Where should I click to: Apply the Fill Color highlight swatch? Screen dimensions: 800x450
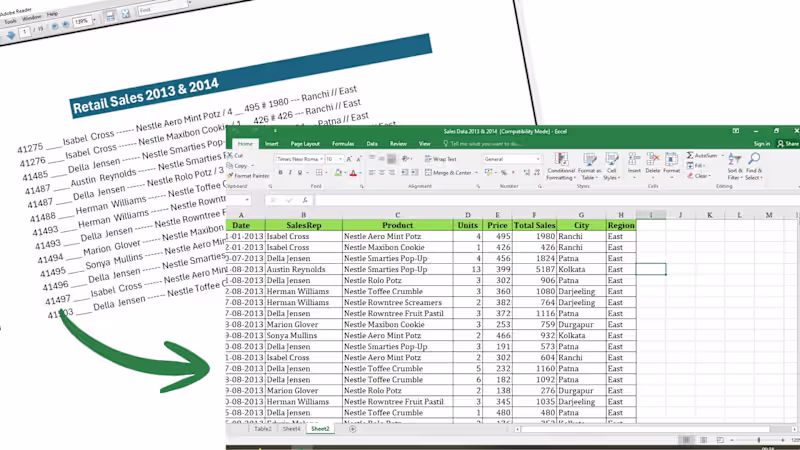click(x=338, y=173)
